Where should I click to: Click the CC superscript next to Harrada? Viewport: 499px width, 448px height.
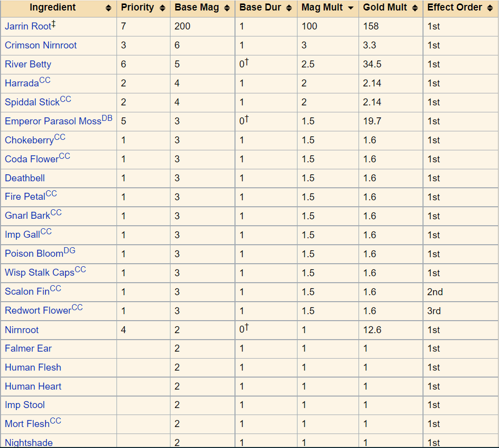45,80
